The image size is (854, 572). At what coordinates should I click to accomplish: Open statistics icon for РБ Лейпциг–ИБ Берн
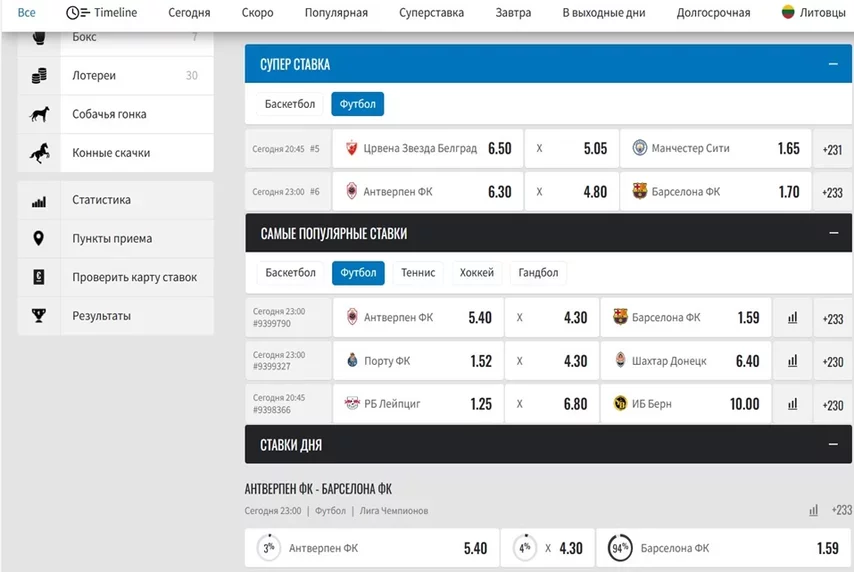pos(792,404)
